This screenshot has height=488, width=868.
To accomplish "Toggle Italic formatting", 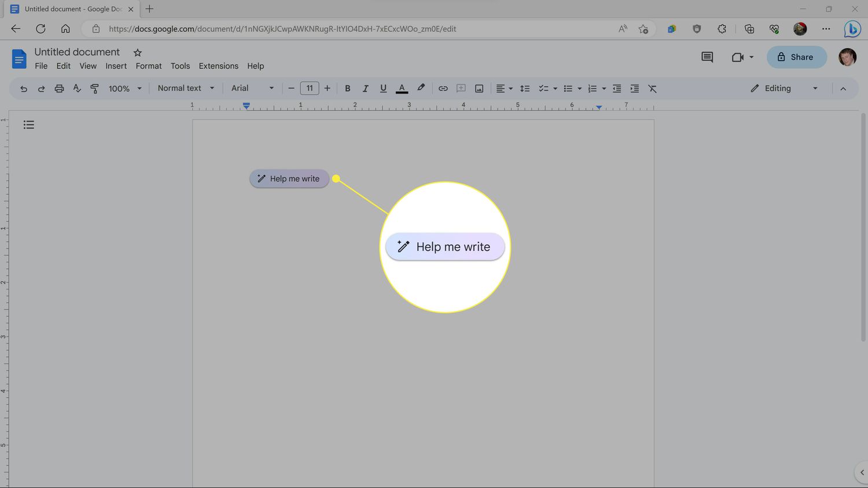I will [365, 88].
